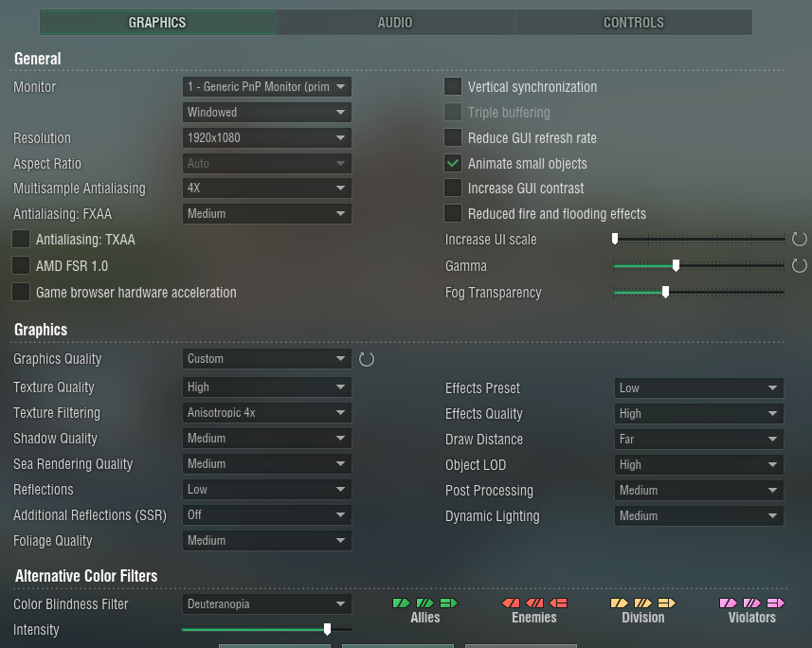
Task: Open the Resolution dropdown
Action: tap(266, 138)
